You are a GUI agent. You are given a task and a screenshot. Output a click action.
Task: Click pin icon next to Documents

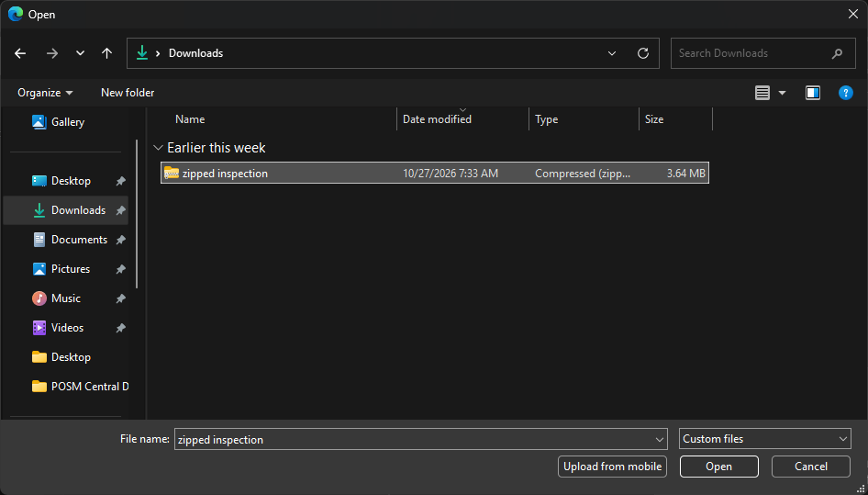(120, 240)
